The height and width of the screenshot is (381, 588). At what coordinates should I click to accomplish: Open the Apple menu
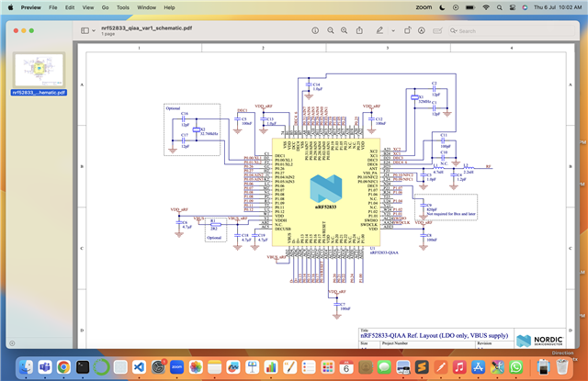(x=10, y=7)
